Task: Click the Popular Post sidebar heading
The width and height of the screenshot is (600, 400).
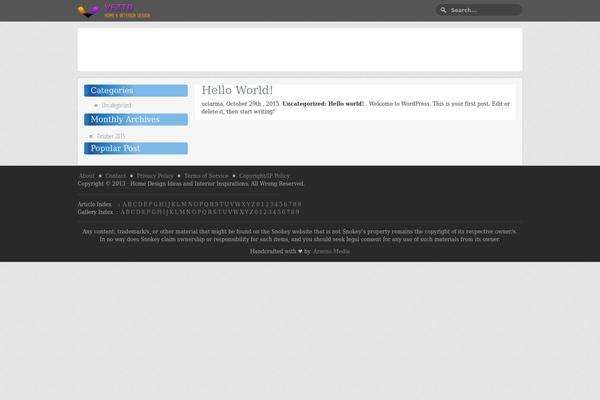Action: click(x=136, y=149)
